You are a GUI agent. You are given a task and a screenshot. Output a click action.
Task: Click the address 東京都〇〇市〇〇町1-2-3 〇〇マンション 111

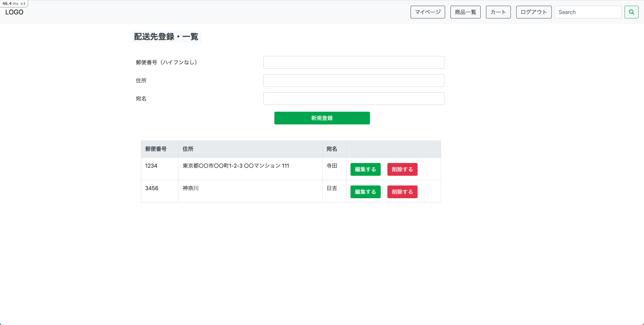236,166
